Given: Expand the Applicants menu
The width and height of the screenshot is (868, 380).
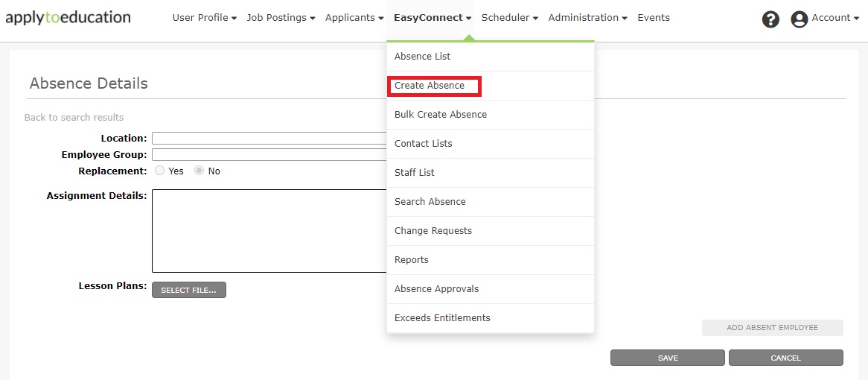Looking at the screenshot, I should click(354, 18).
